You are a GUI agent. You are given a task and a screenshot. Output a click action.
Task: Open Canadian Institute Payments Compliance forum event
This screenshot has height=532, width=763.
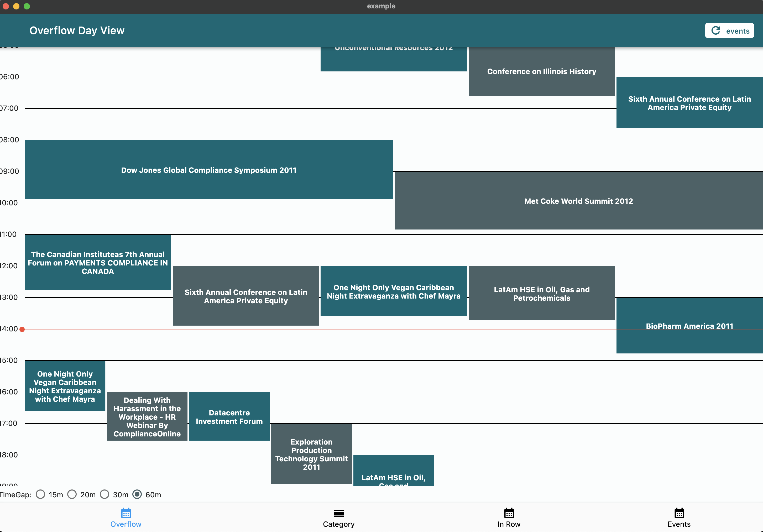click(98, 263)
